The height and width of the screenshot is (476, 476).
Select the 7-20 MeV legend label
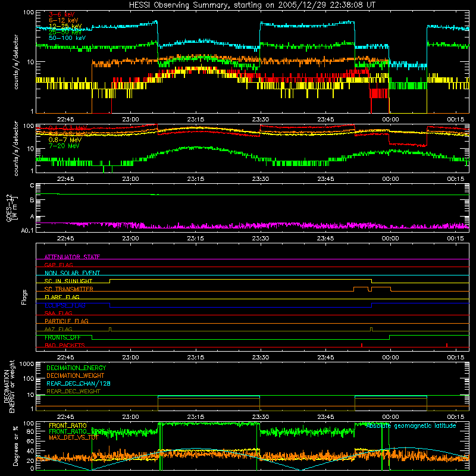click(64, 146)
